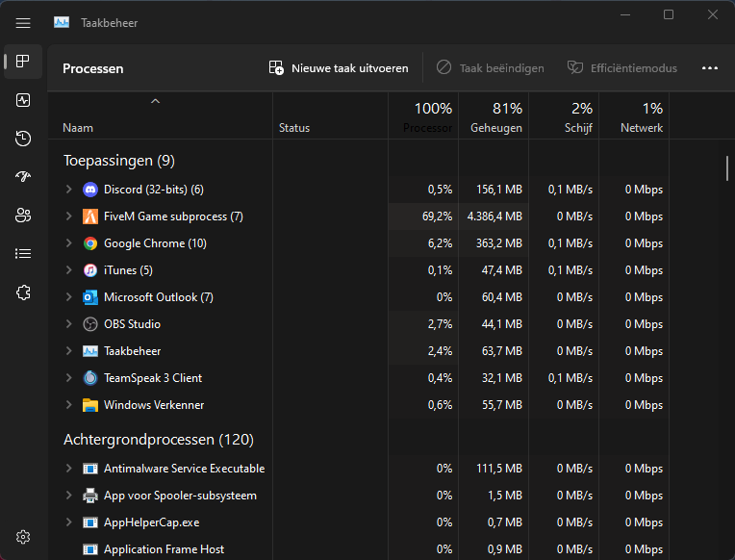Click the vertical scrollbar of process list

(727, 167)
